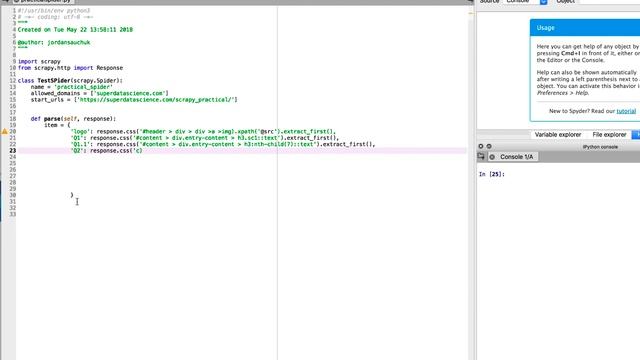Click the allowed_domains assignment line
This screenshot has width=640, height=360.
point(100,93)
